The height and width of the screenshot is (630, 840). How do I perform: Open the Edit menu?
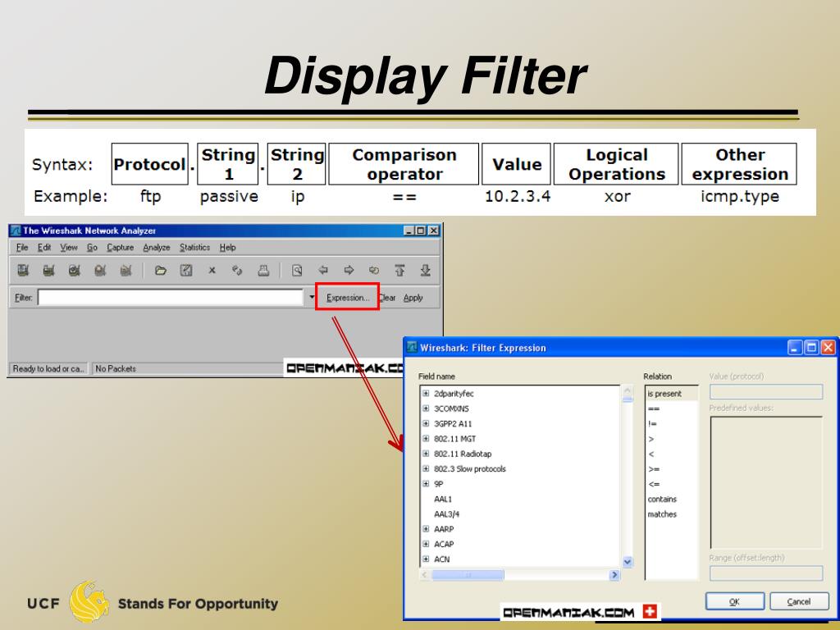[x=44, y=248]
